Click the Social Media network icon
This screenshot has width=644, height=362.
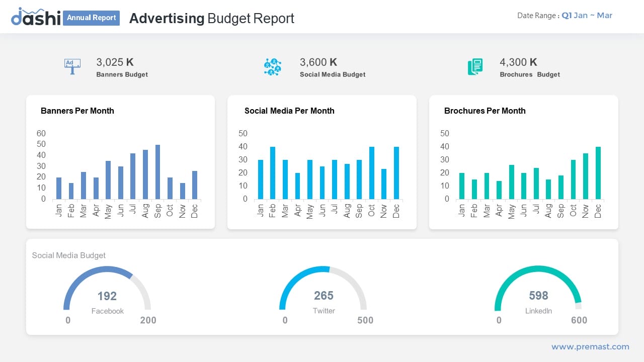(272, 67)
